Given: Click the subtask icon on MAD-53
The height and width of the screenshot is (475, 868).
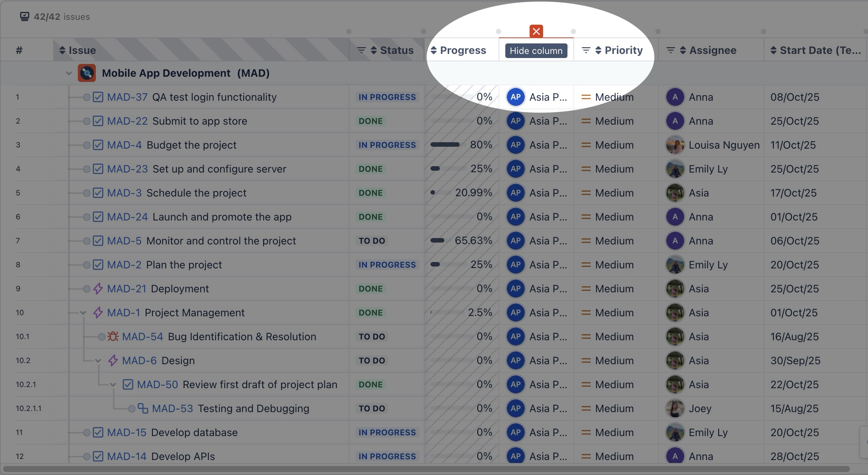Looking at the screenshot, I should click(x=143, y=408).
